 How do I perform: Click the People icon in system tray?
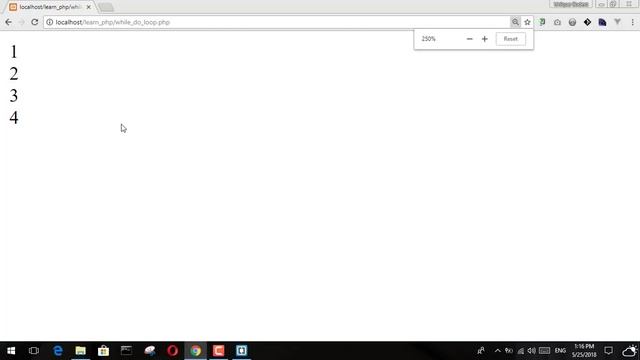coord(481,351)
